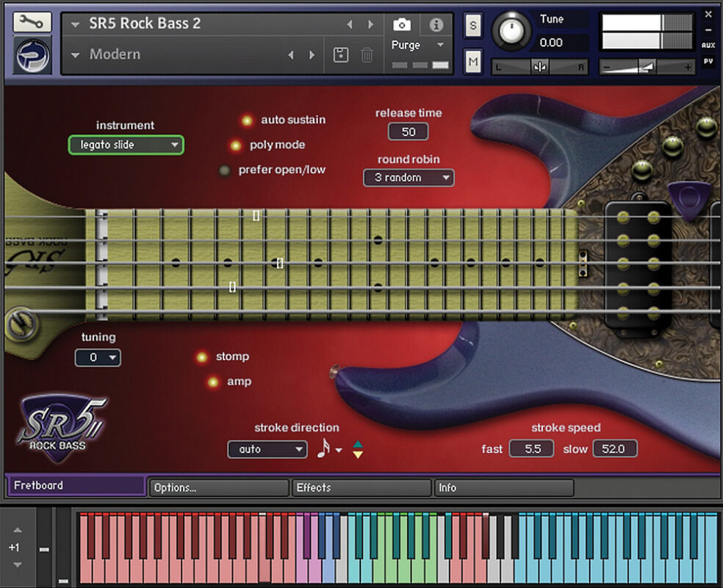
Task: Select the next instrument with the right arrow
Action: pos(371,24)
